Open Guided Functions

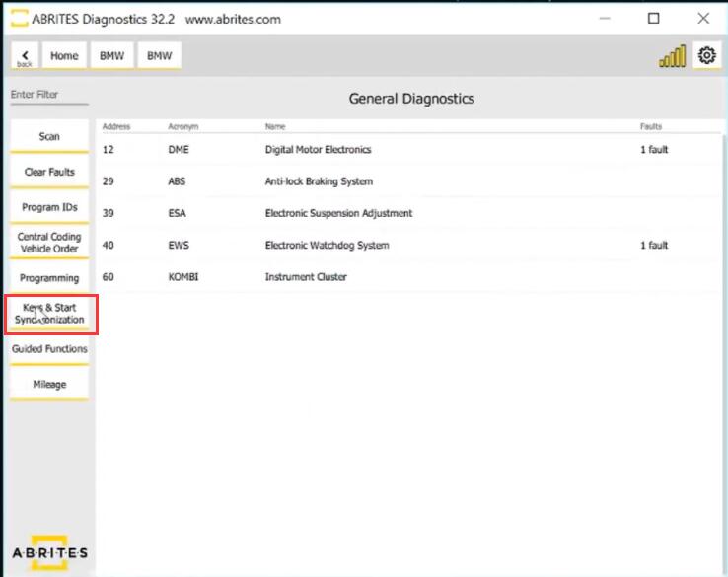pos(49,349)
